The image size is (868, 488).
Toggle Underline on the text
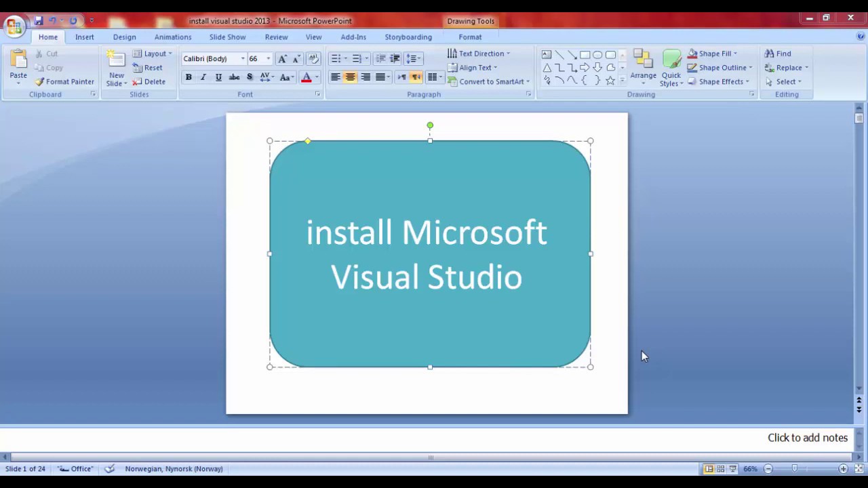218,77
